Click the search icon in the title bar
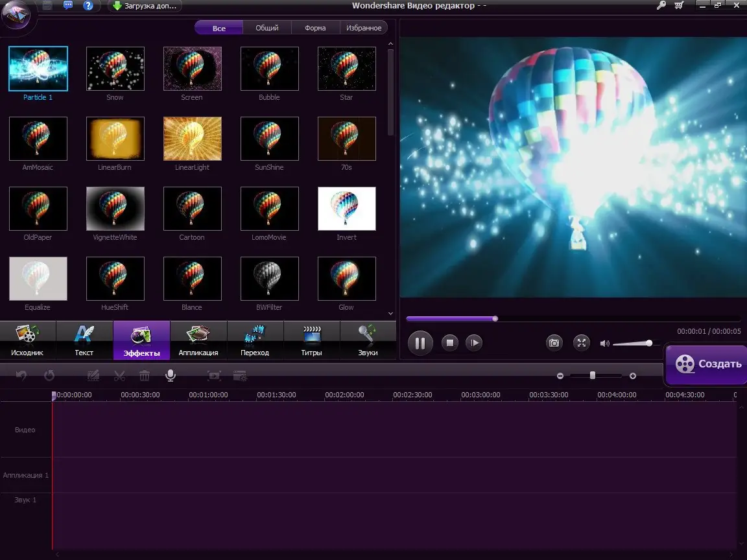747x560 pixels. pos(662,5)
